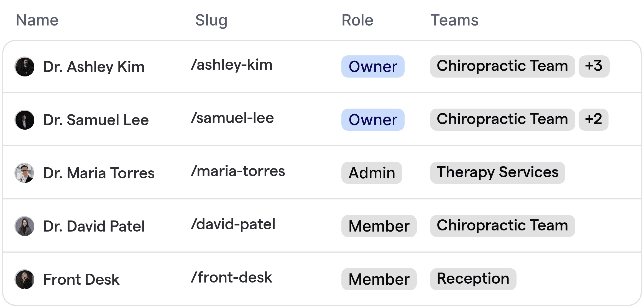Select the Chiropractic Team badge on David Patel's row
This screenshot has height=308, width=644.
click(502, 225)
